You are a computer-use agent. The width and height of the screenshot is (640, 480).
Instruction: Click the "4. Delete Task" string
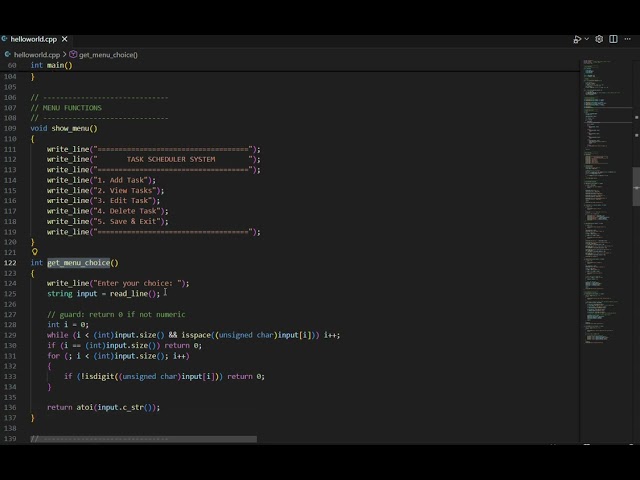pos(127,211)
